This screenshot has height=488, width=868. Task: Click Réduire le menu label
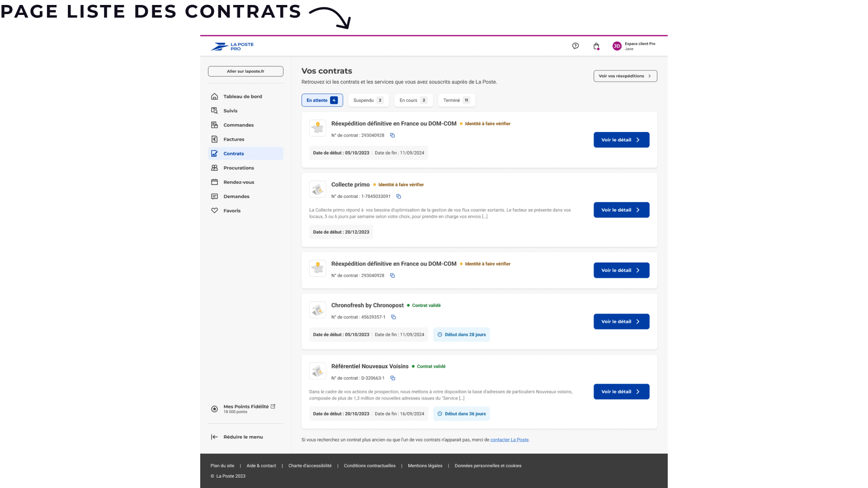click(243, 437)
